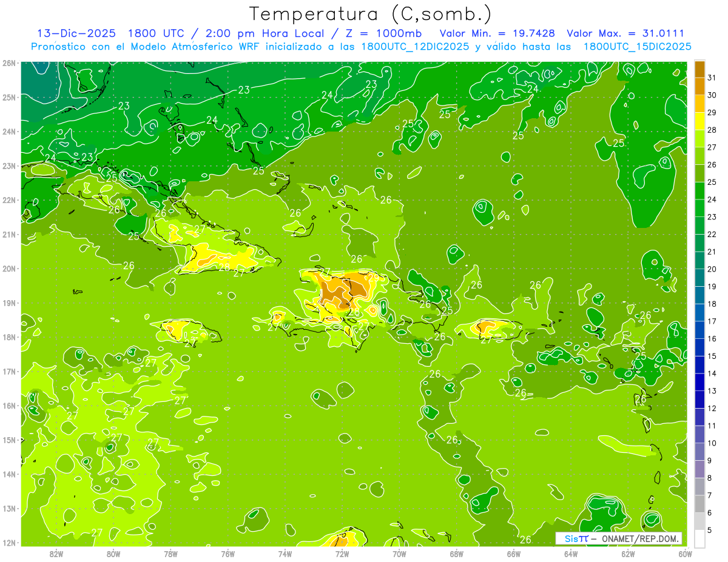Click the WRF forecast description line
Viewport: 728px width, 562px height.
click(362, 47)
